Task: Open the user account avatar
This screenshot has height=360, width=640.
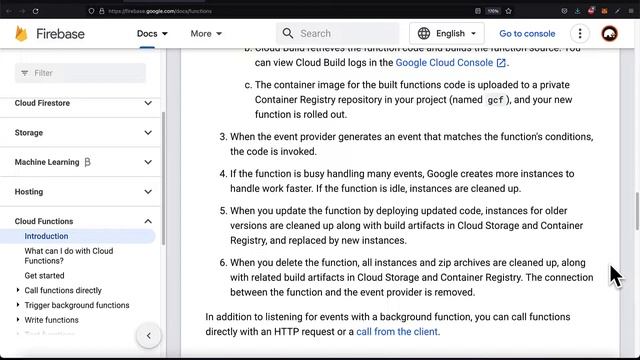Action: click(x=609, y=33)
